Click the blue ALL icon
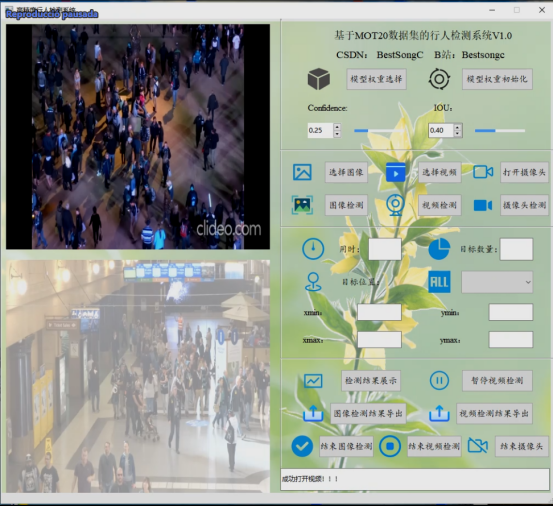The height and width of the screenshot is (507, 554). pyautogui.click(x=439, y=282)
